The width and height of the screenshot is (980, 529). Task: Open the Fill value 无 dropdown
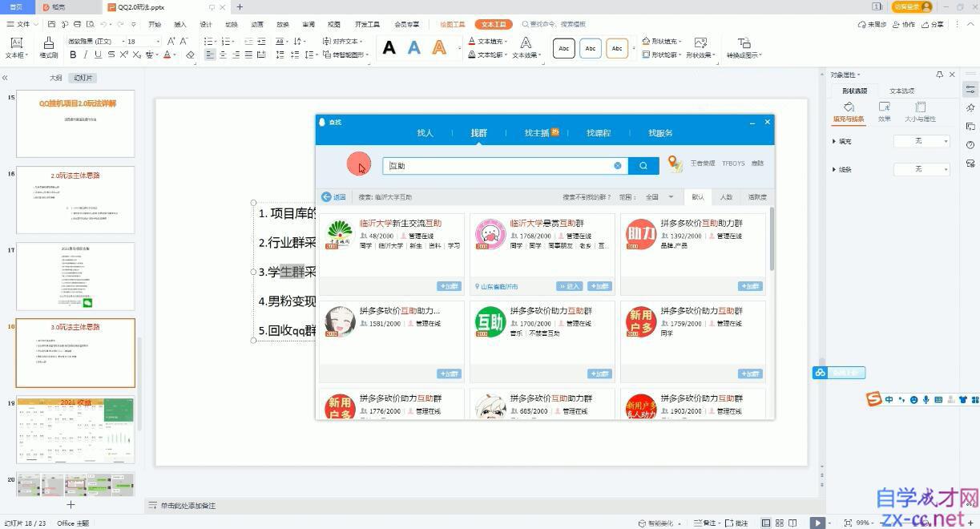tap(922, 141)
